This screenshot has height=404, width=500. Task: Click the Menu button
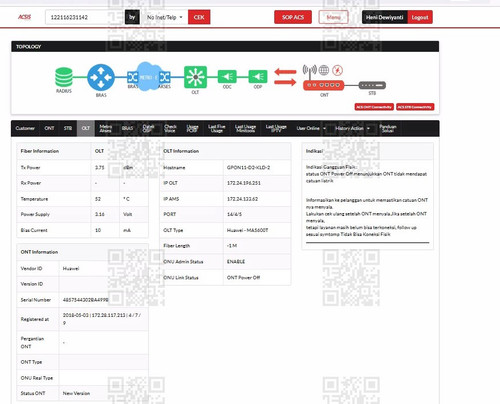(333, 17)
